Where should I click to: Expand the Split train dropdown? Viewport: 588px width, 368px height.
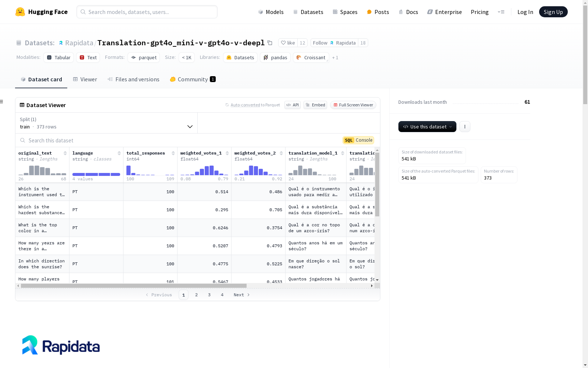pyautogui.click(x=107, y=123)
